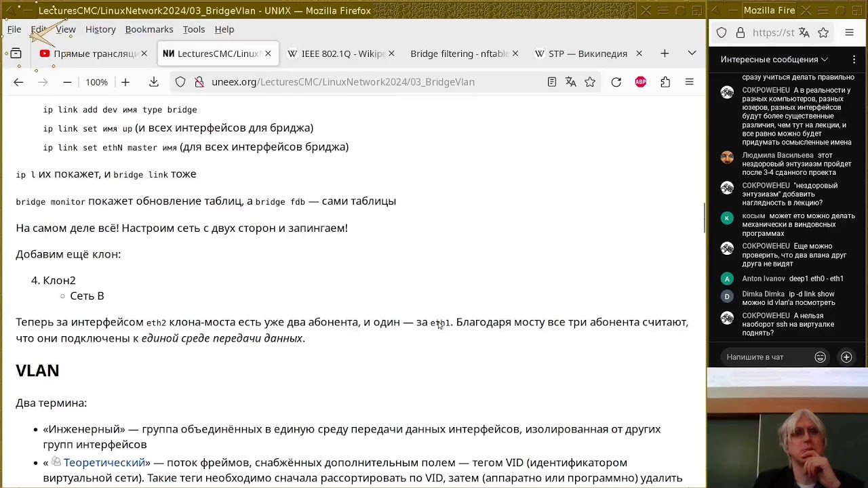Go back to the previous page
Screen dimensions: 868x488
[x=18, y=82]
